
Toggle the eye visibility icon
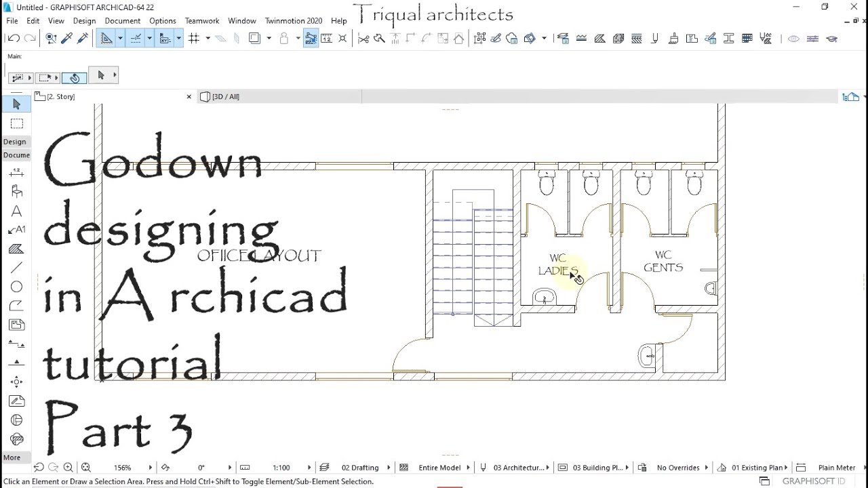point(793,39)
